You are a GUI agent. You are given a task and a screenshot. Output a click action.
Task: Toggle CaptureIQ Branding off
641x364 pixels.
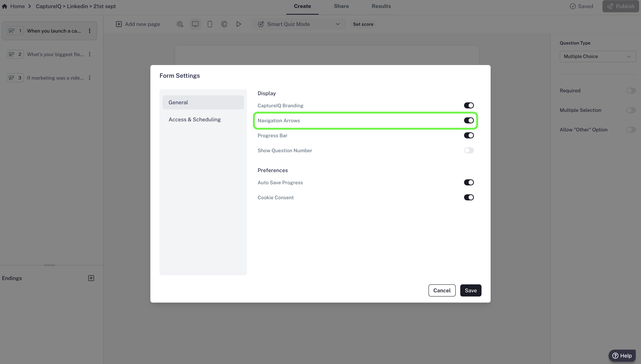point(469,105)
